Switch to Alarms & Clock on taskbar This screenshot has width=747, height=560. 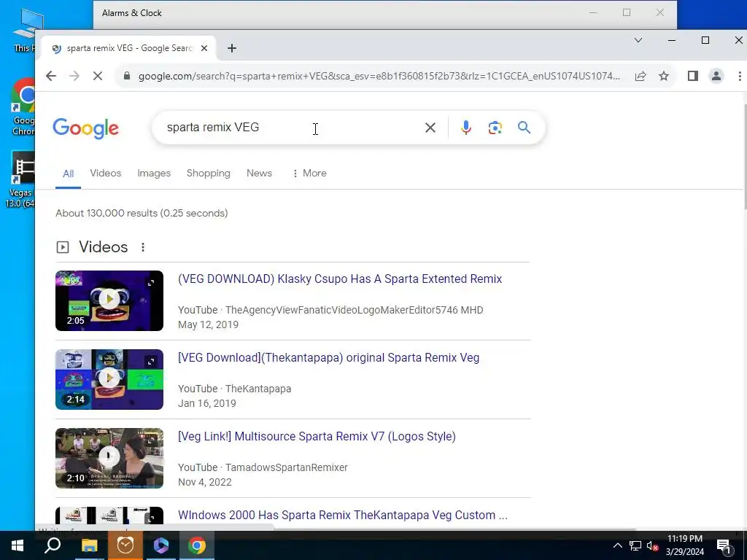point(125,545)
